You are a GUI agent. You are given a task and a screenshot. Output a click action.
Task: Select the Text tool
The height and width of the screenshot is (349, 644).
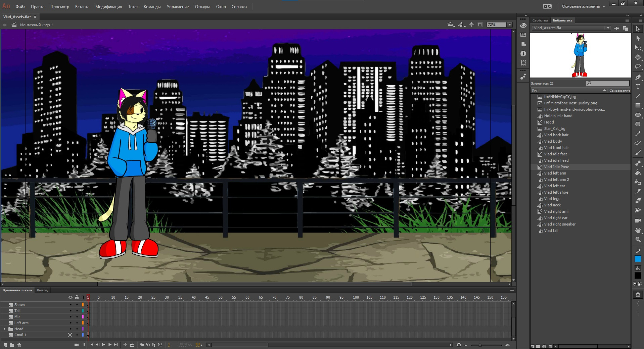click(x=638, y=87)
